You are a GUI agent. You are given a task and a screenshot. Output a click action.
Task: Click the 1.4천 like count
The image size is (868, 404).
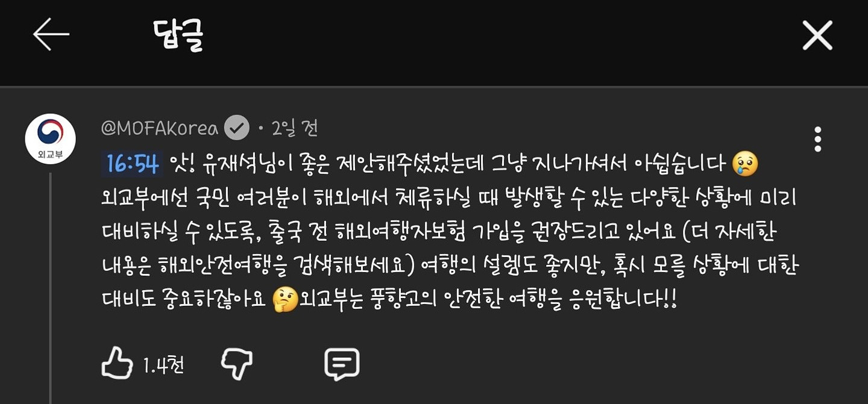pyautogui.click(x=163, y=365)
